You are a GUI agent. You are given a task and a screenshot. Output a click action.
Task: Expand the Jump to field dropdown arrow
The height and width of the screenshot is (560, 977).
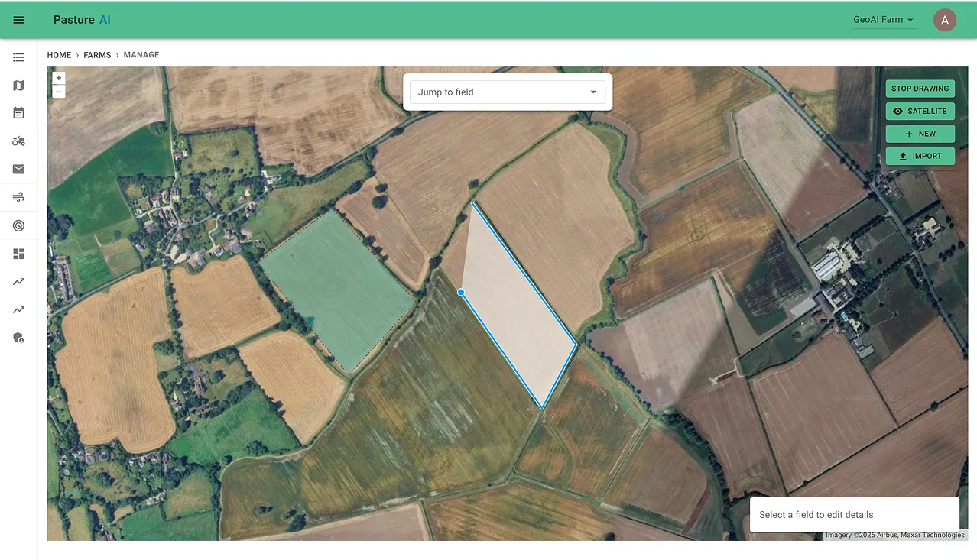pos(593,92)
